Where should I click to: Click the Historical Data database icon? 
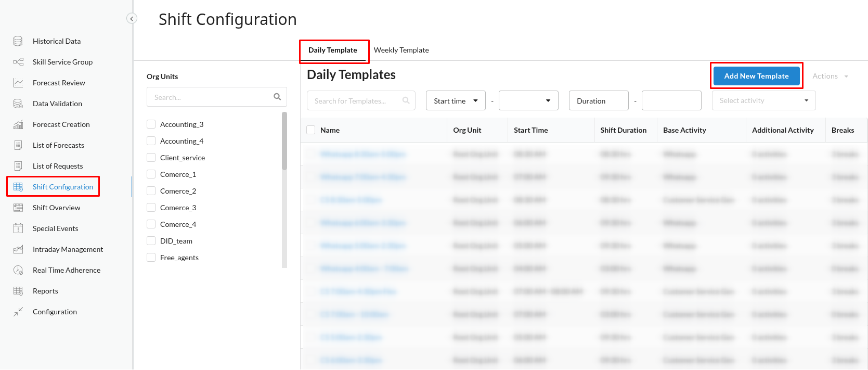click(18, 41)
